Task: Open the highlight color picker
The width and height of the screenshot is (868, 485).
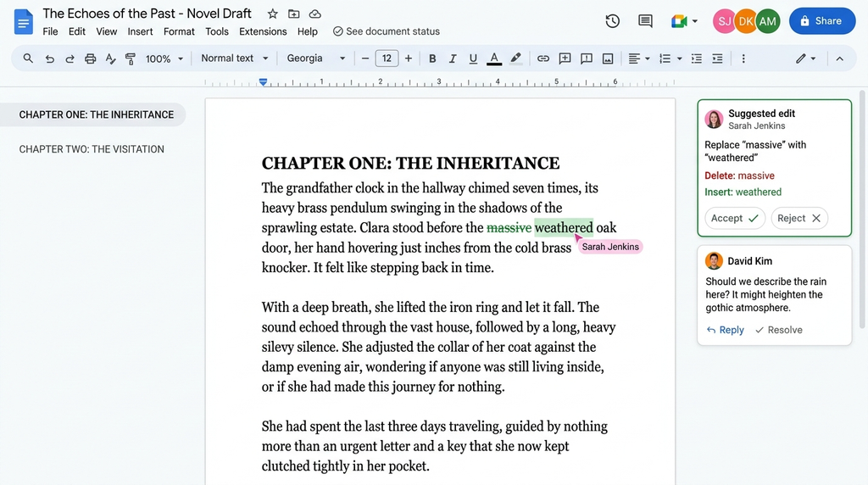Action: (515, 59)
